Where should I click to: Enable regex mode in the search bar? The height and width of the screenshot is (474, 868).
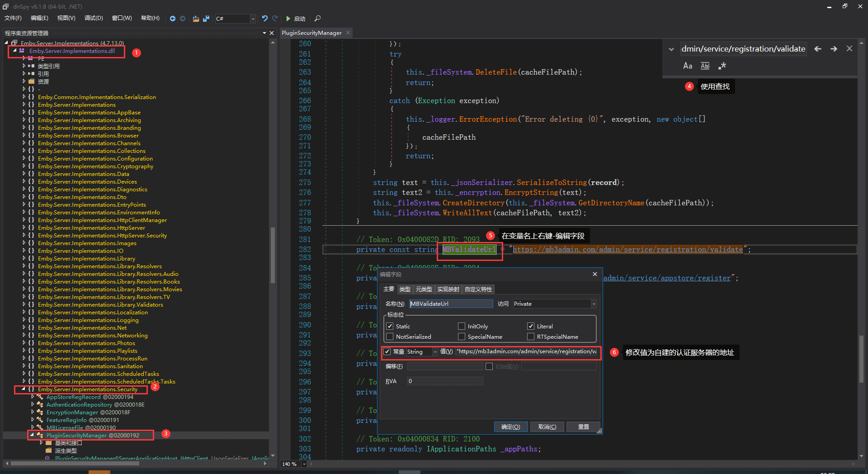[x=722, y=66]
